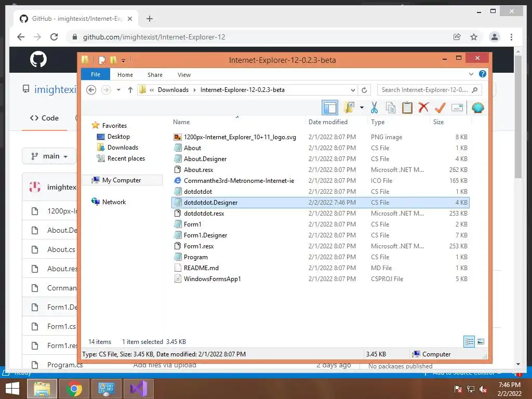Open the address bar history dropdown

tap(353, 90)
